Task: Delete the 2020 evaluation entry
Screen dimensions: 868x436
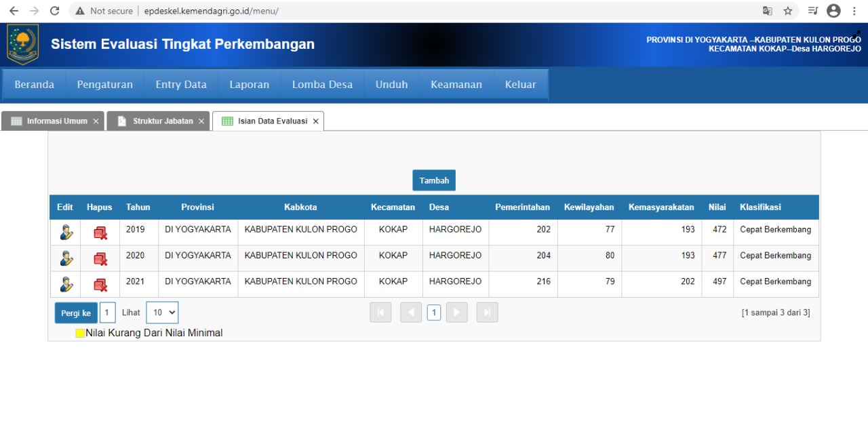Action: point(100,258)
